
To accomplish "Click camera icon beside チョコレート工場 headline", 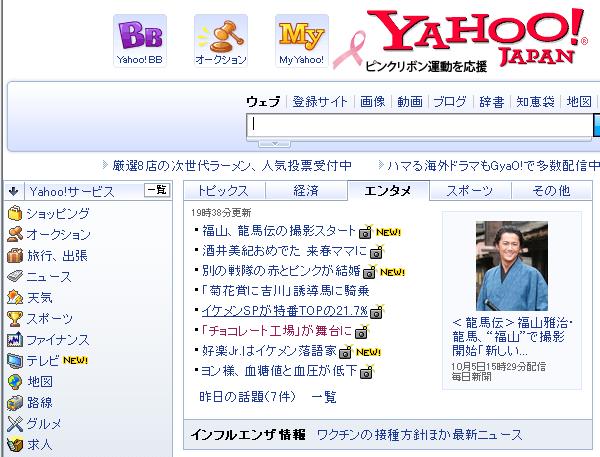I will [x=361, y=332].
